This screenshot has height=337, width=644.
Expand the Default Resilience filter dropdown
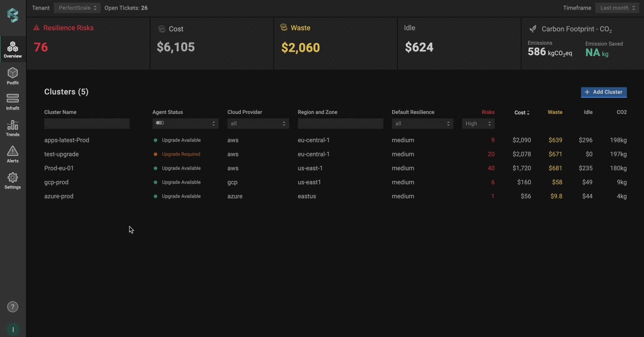422,124
